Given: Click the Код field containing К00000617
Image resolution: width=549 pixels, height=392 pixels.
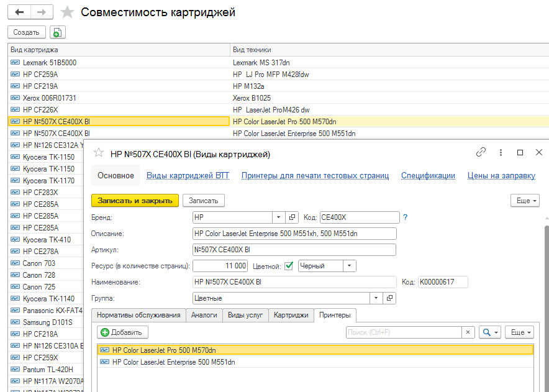Looking at the screenshot, I should coord(443,282).
